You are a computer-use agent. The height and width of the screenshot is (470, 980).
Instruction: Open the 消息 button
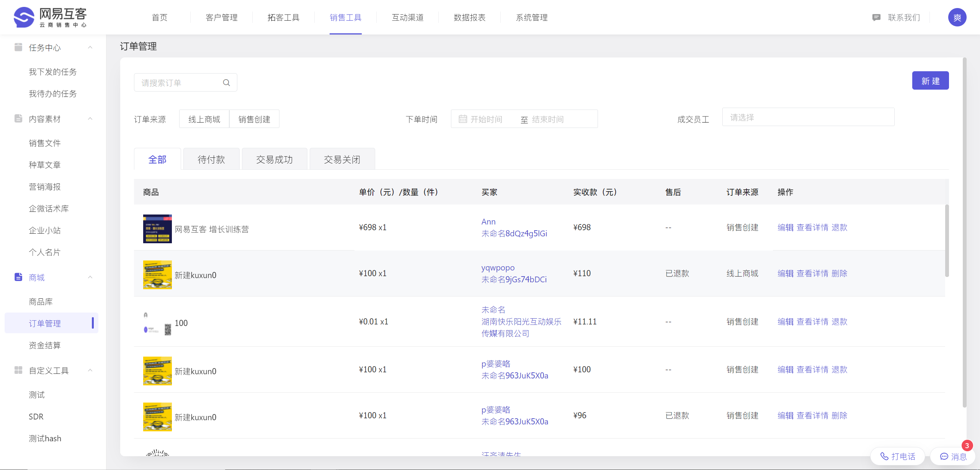click(953, 456)
